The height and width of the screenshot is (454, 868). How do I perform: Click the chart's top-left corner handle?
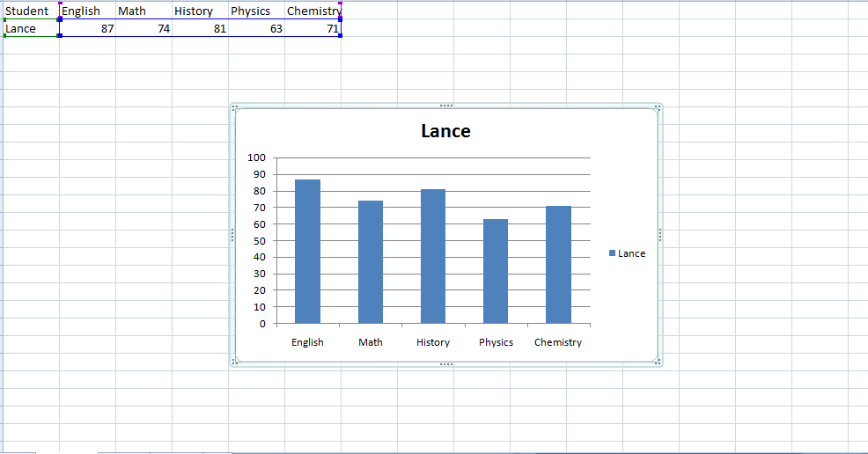coord(235,108)
